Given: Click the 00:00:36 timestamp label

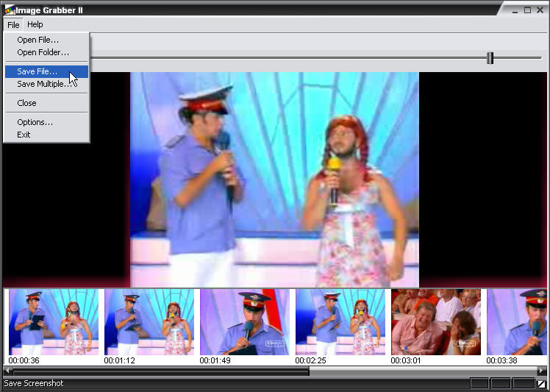Looking at the screenshot, I should [x=24, y=360].
